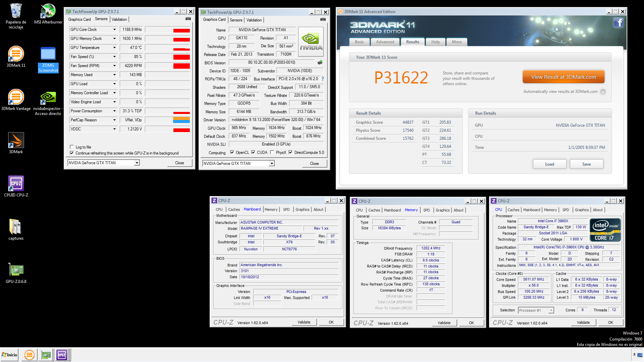
Task: Switch to Advanced tab in 3DMark 11
Action: point(385,42)
